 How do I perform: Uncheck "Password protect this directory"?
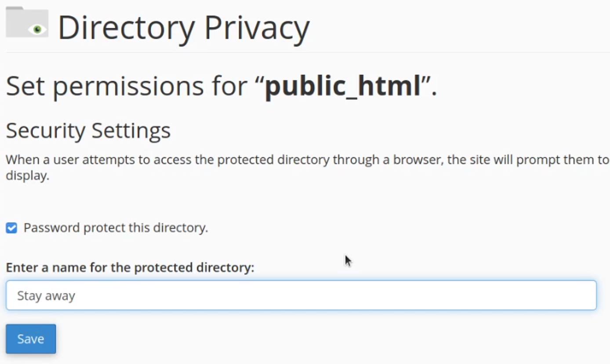tap(11, 227)
